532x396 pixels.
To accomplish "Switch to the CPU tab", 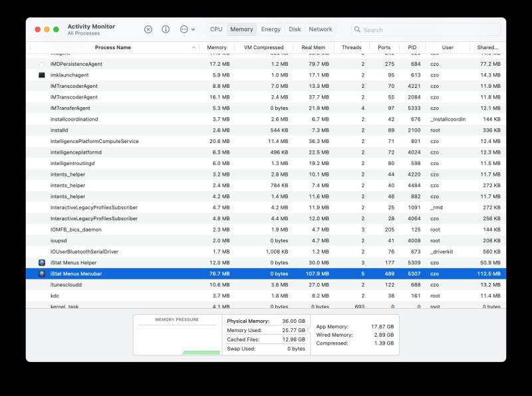I will point(216,29).
